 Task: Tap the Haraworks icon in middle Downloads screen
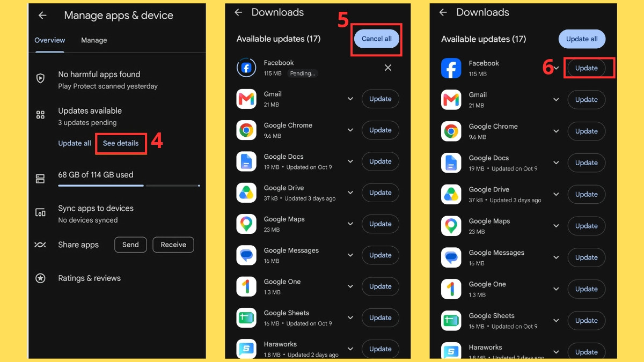pos(246,349)
